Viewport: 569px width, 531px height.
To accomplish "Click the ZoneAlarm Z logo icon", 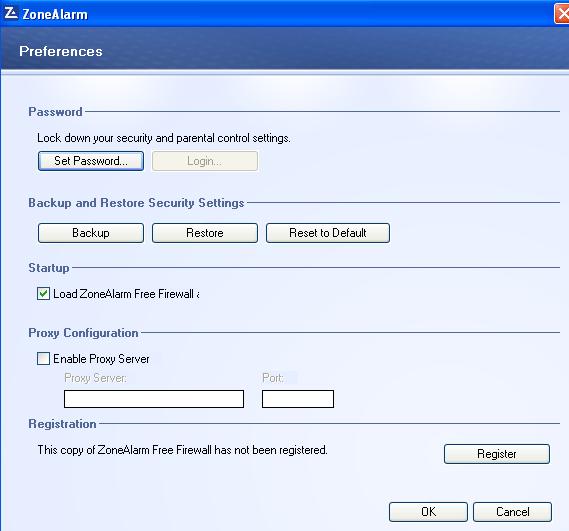I will pyautogui.click(x=11, y=13).
